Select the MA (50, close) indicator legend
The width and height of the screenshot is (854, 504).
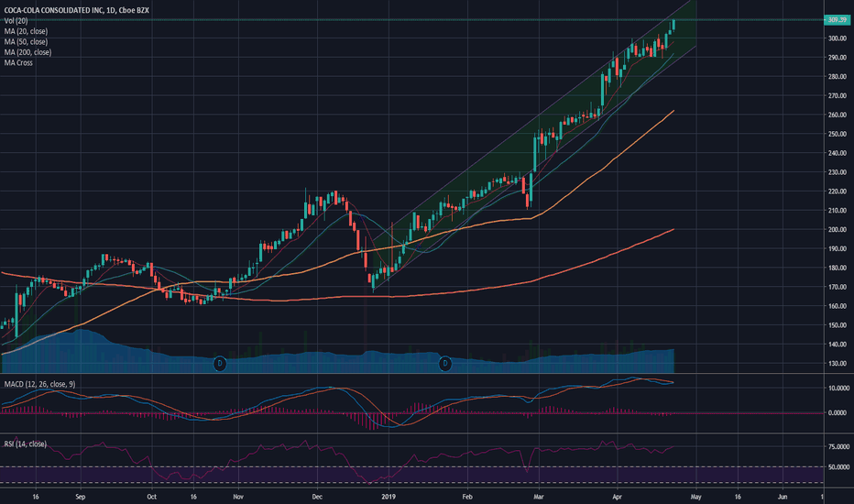click(26, 41)
